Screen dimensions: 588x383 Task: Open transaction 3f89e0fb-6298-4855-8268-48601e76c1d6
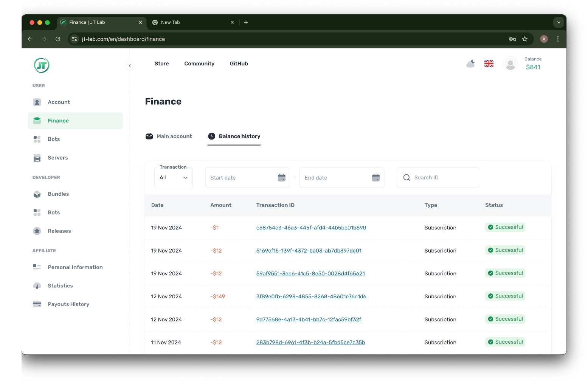coord(311,297)
